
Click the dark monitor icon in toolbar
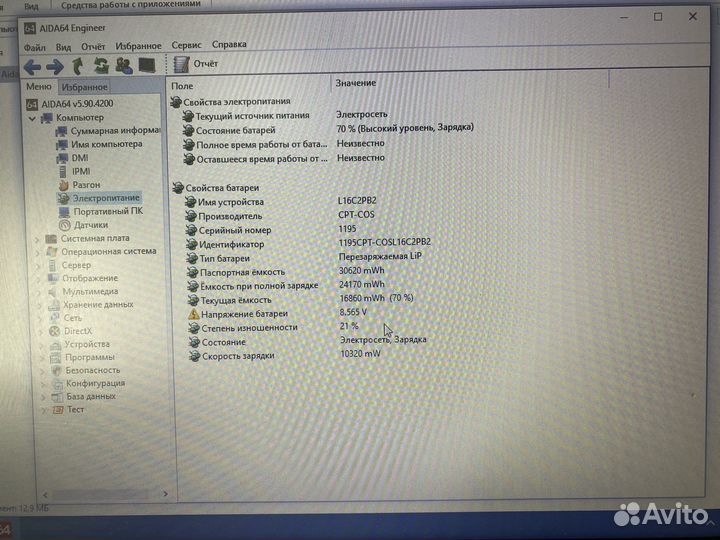coord(147,66)
